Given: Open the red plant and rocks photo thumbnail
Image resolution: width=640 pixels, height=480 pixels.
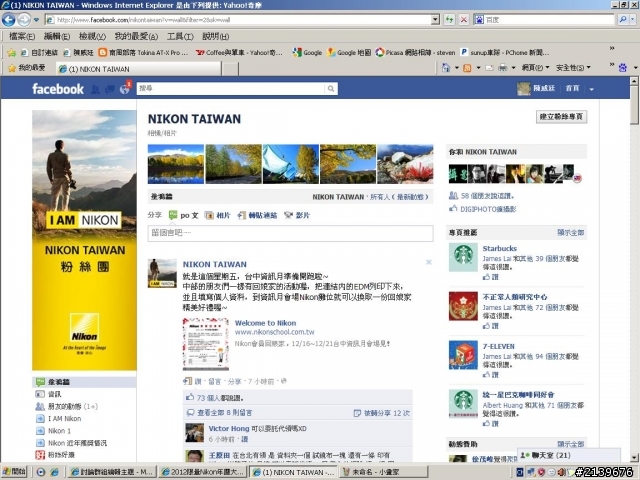Looking at the screenshot, I should click(405, 164).
